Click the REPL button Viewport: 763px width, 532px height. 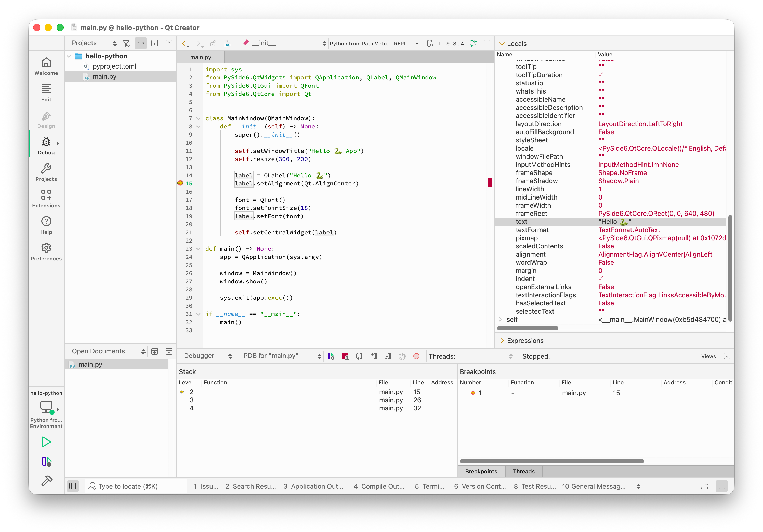click(x=400, y=44)
